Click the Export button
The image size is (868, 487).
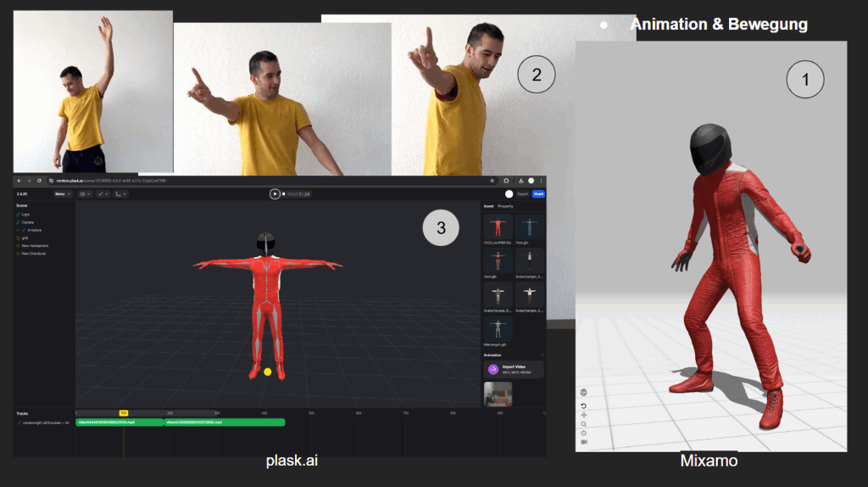point(522,194)
